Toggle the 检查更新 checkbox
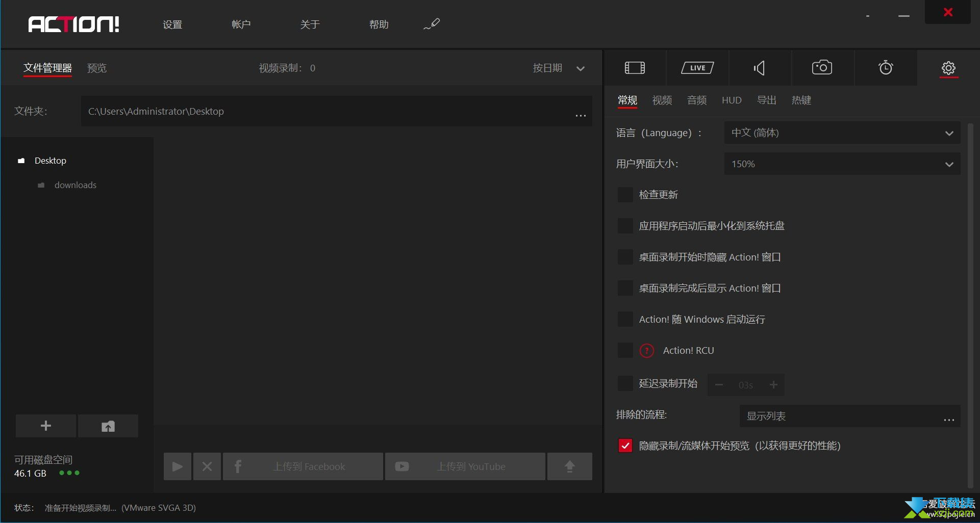980x523 pixels. (x=625, y=194)
